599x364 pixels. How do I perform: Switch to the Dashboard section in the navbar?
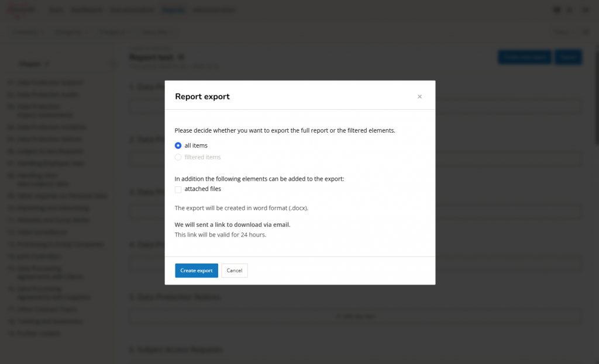(87, 9)
